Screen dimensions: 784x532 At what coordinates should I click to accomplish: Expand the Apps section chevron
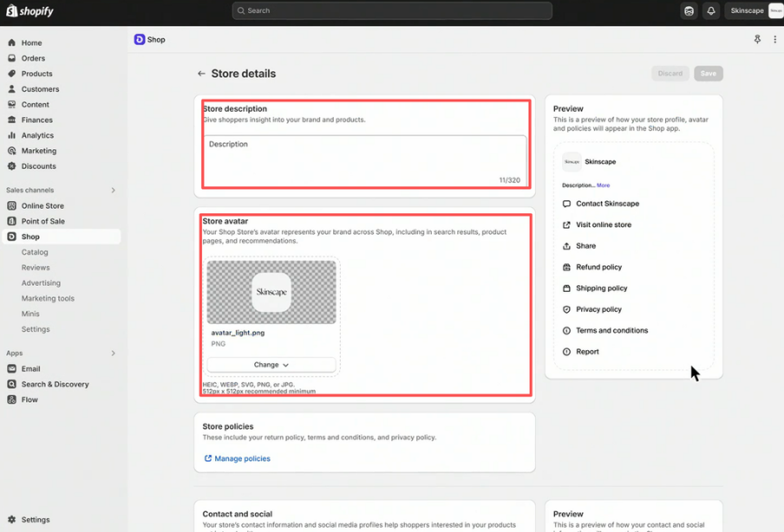(113, 353)
